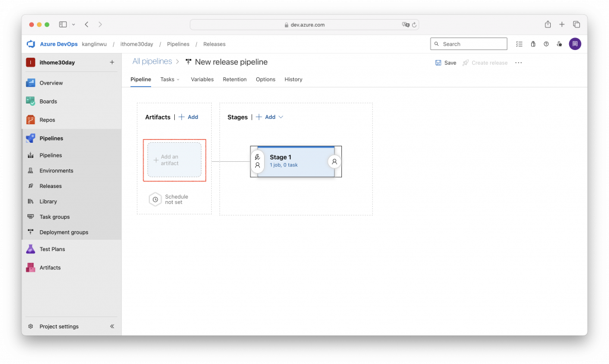Click Pipelines in the breadcrumb
Screen dimensions: 609x364
(x=178, y=44)
